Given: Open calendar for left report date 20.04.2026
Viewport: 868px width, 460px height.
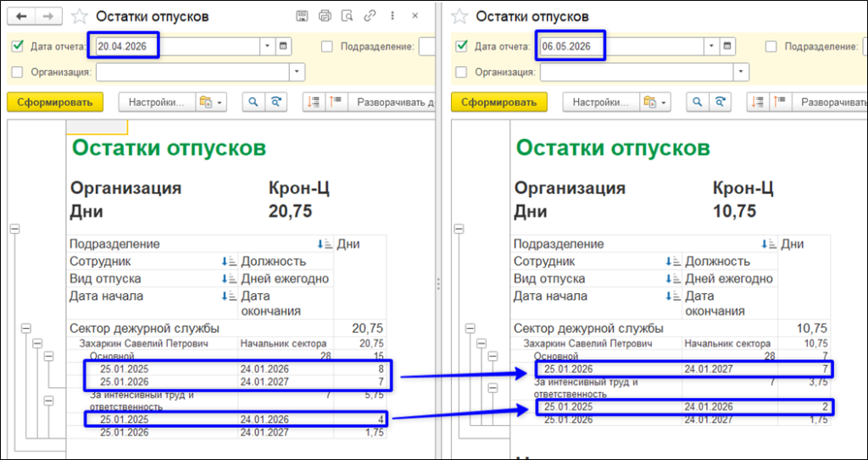Looking at the screenshot, I should 283,47.
